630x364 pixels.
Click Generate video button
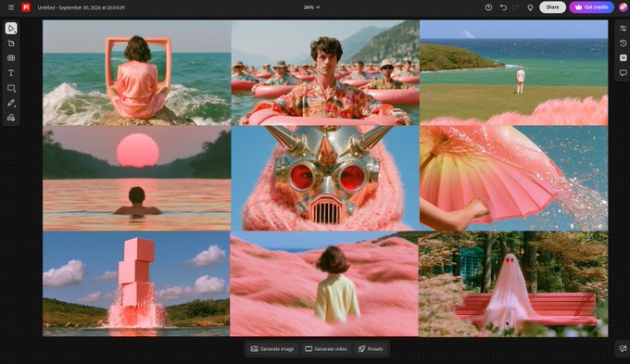[x=326, y=349]
